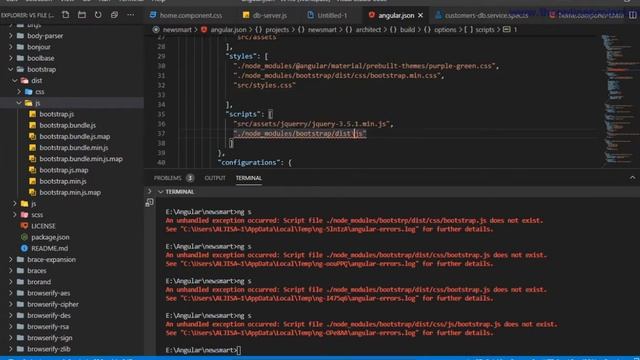This screenshot has height=360, width=640.
Task: Expand the body-parser folder
Action: point(45,36)
